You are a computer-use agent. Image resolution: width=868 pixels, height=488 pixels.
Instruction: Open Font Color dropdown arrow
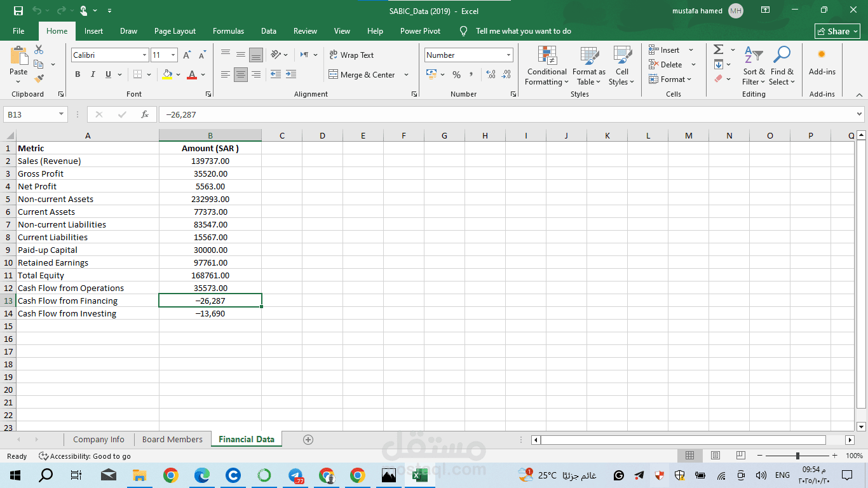pyautogui.click(x=203, y=74)
